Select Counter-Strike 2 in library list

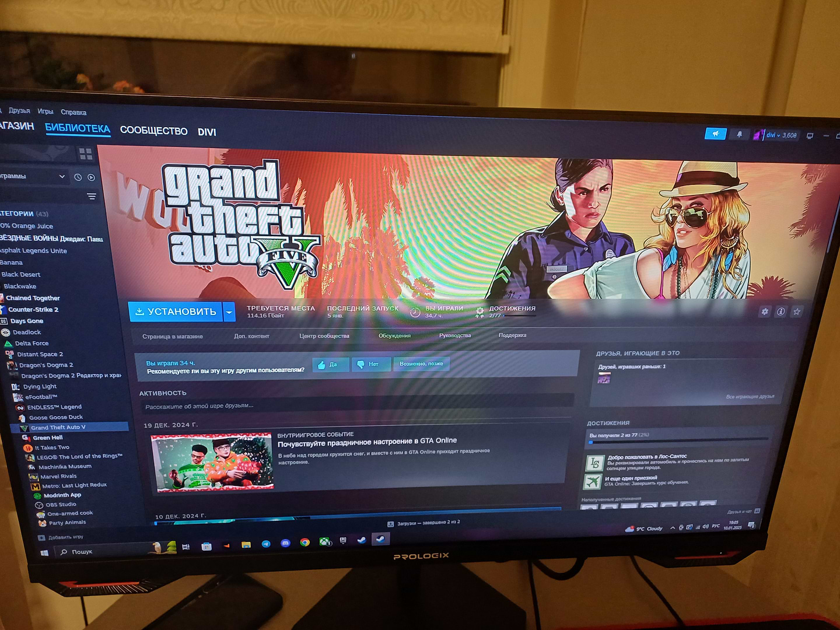[x=33, y=310]
